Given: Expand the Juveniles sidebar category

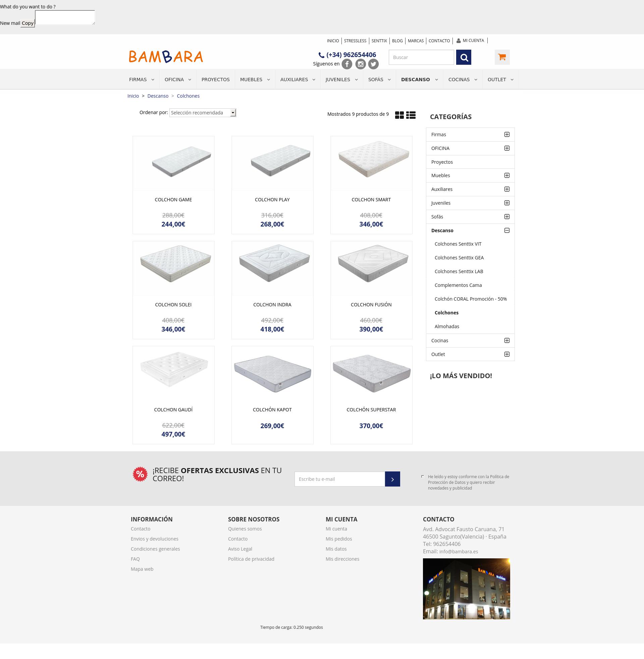Looking at the screenshot, I should coord(507,203).
